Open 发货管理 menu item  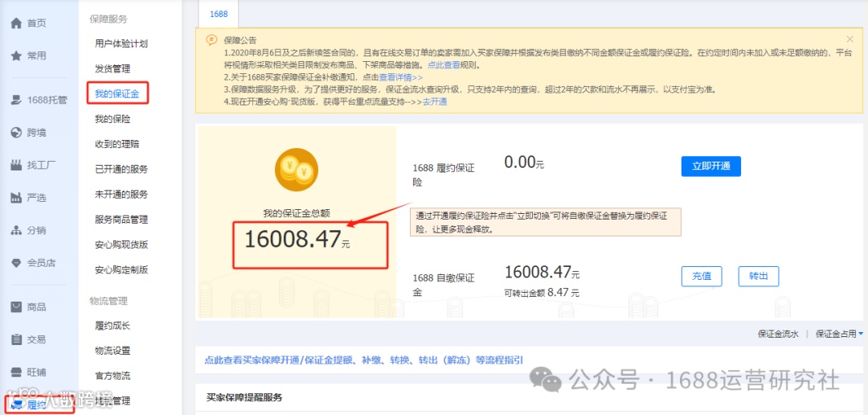pyautogui.click(x=113, y=68)
